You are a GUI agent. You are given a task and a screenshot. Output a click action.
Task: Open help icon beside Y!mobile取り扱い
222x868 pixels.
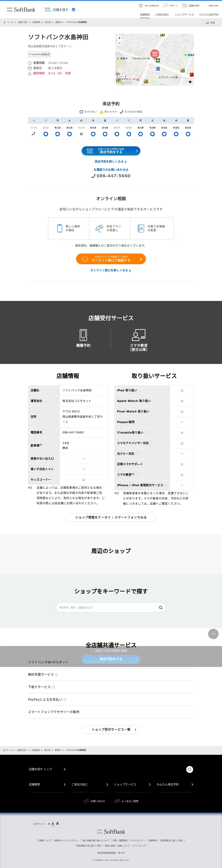[x=146, y=433]
